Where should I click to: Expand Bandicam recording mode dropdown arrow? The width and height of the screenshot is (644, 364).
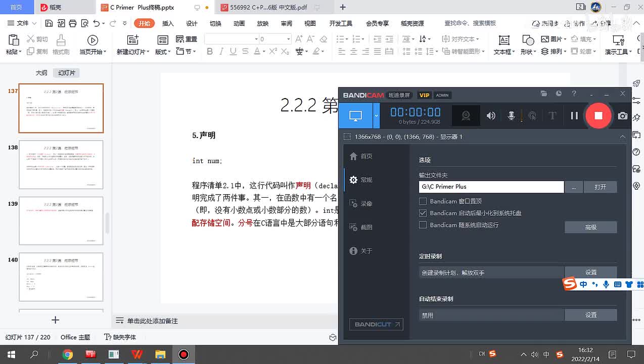click(x=376, y=116)
